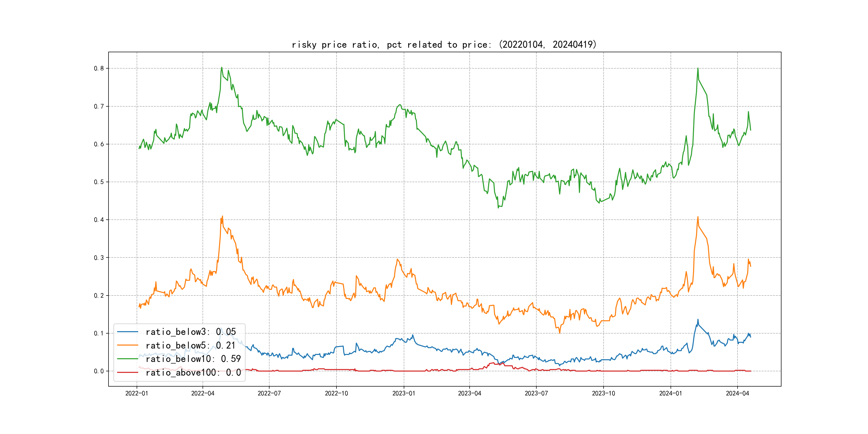
Task: Click the 0.5 y-axis tick label
Action: (x=99, y=182)
